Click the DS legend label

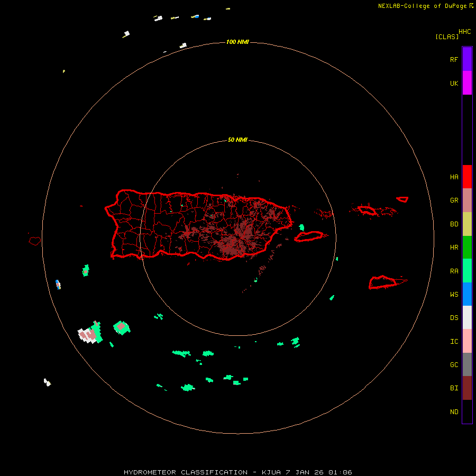pyautogui.click(x=454, y=318)
